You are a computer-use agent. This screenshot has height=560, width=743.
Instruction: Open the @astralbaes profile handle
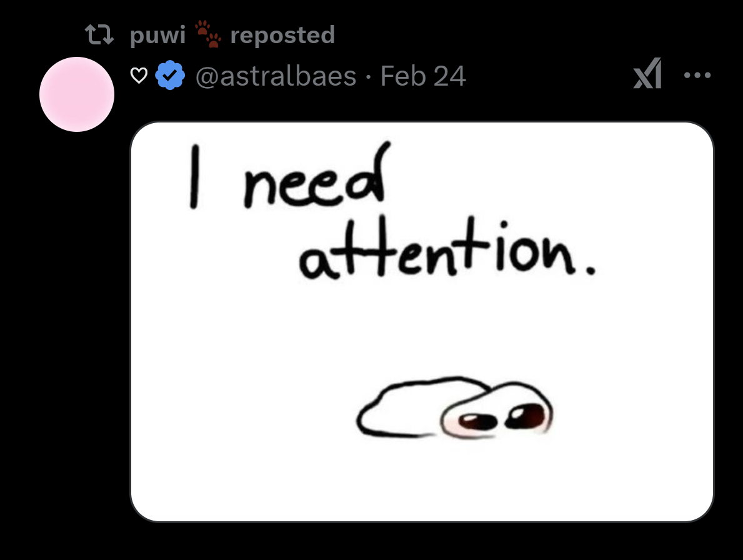[x=276, y=76]
